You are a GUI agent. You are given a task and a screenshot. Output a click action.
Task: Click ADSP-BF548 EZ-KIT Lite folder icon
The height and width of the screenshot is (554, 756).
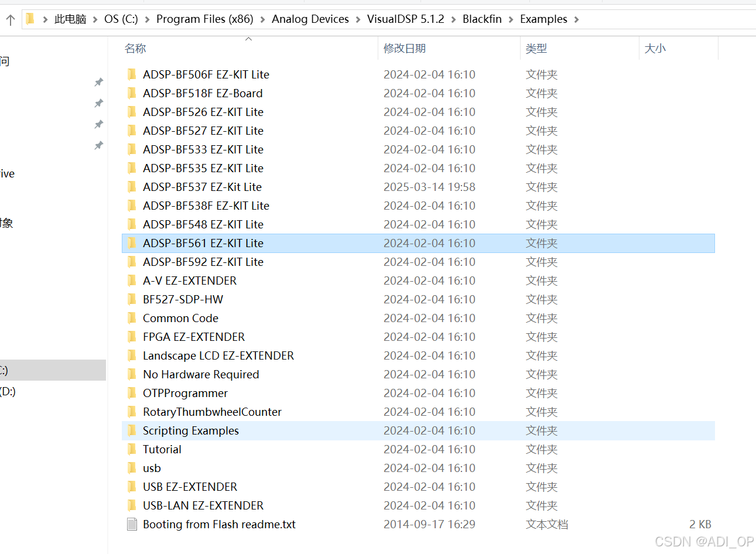(132, 224)
